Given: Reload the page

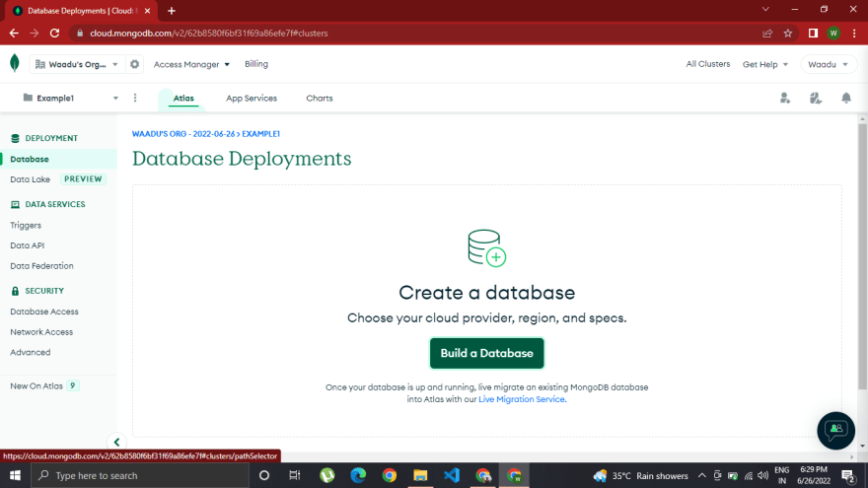Looking at the screenshot, I should click(54, 34).
